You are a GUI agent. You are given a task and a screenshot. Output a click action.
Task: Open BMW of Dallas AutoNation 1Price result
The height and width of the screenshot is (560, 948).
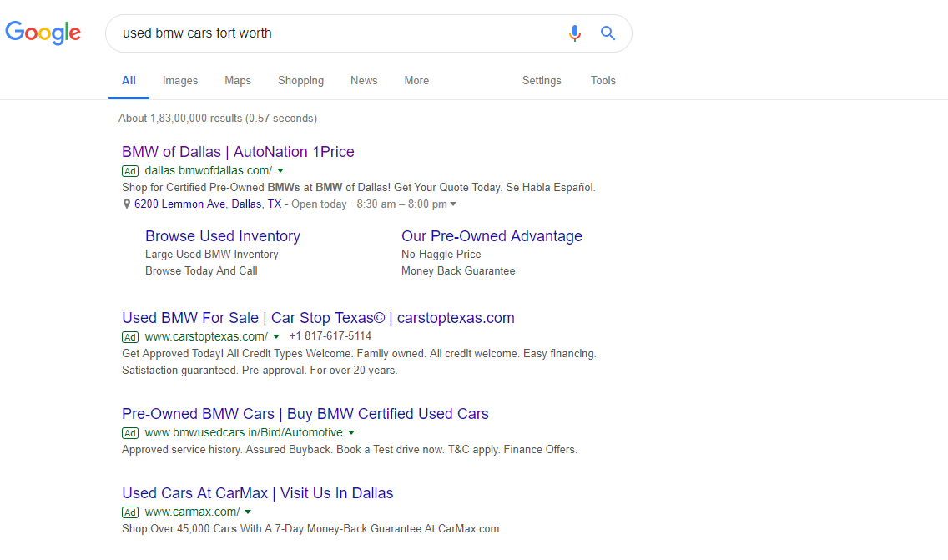pyautogui.click(x=238, y=152)
